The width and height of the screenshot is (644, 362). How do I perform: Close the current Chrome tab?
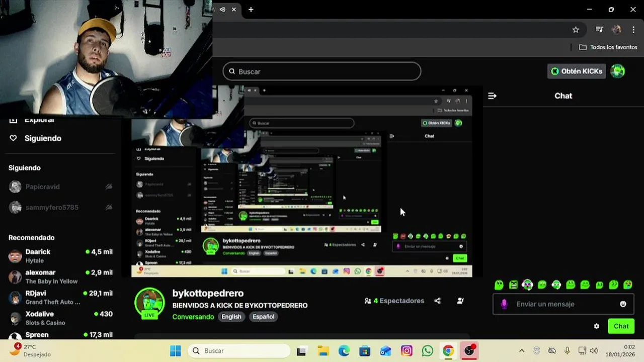click(x=234, y=10)
